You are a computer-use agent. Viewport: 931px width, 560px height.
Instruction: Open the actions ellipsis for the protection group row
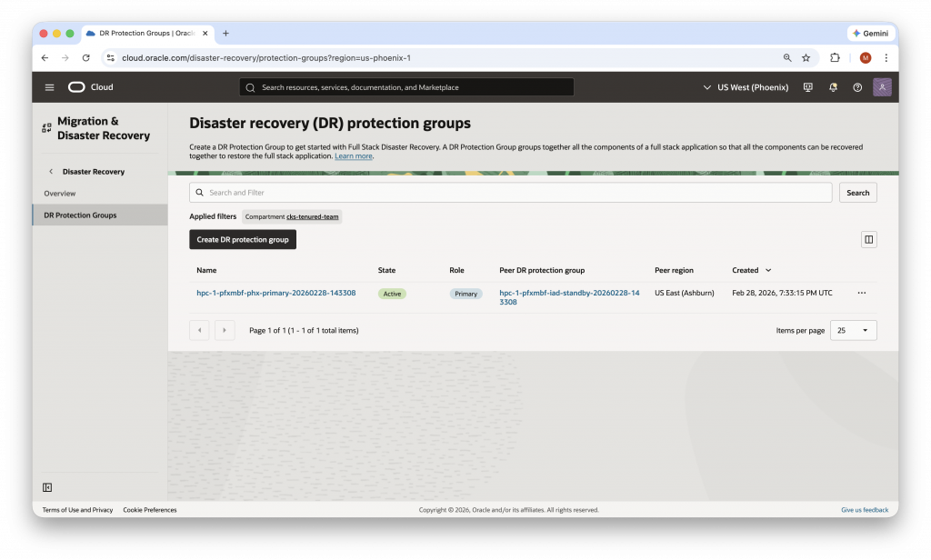pos(861,293)
